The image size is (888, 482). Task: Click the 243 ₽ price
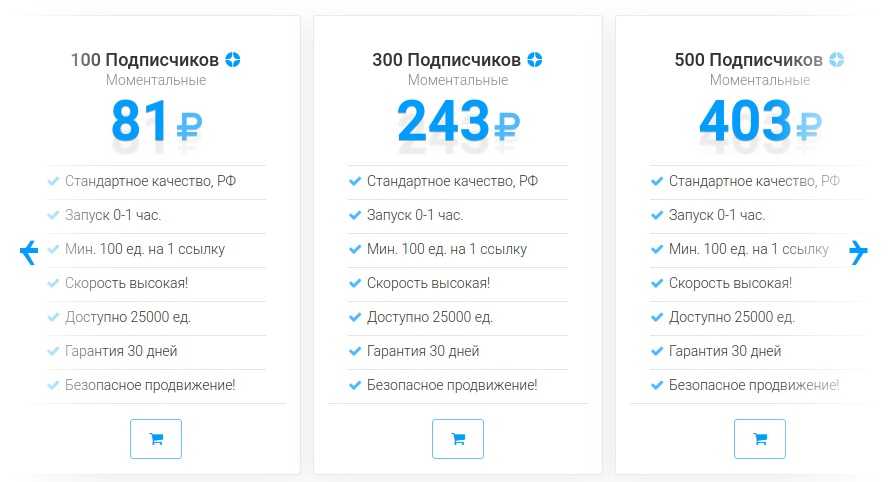(x=458, y=122)
